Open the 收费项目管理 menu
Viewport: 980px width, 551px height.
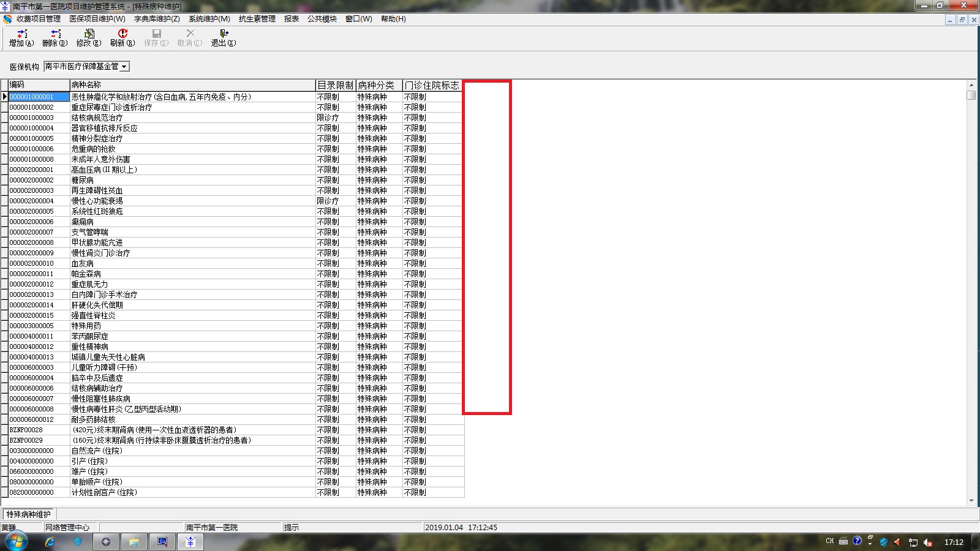pyautogui.click(x=39, y=19)
